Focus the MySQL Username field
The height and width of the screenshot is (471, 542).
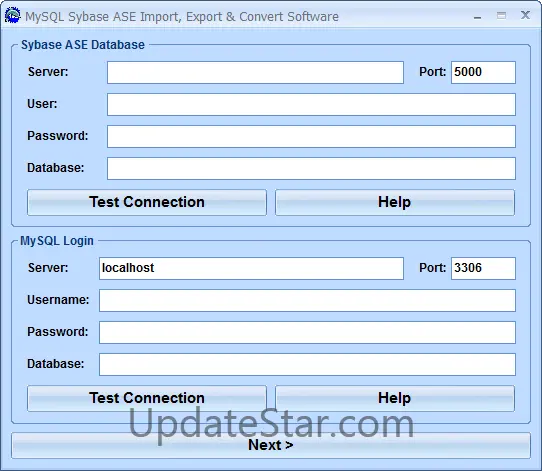point(307,300)
